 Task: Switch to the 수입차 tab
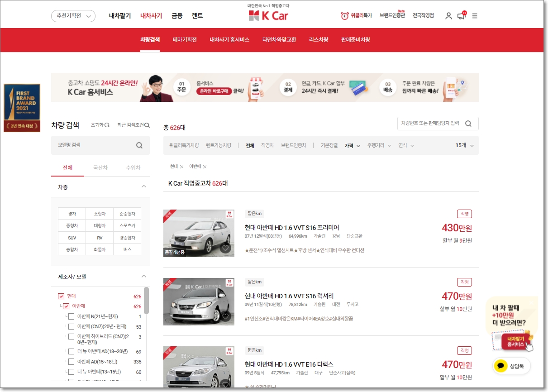pos(133,167)
